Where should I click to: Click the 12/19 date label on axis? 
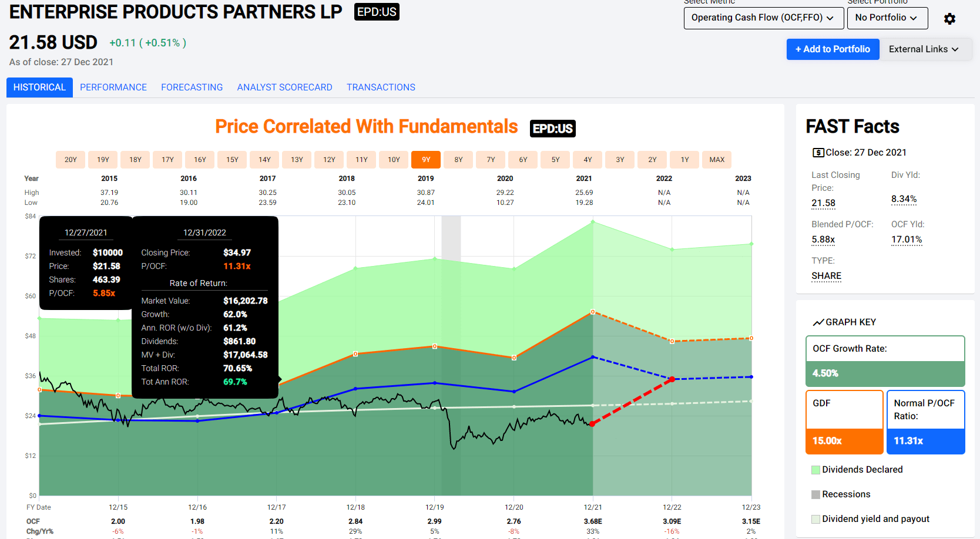(x=435, y=507)
